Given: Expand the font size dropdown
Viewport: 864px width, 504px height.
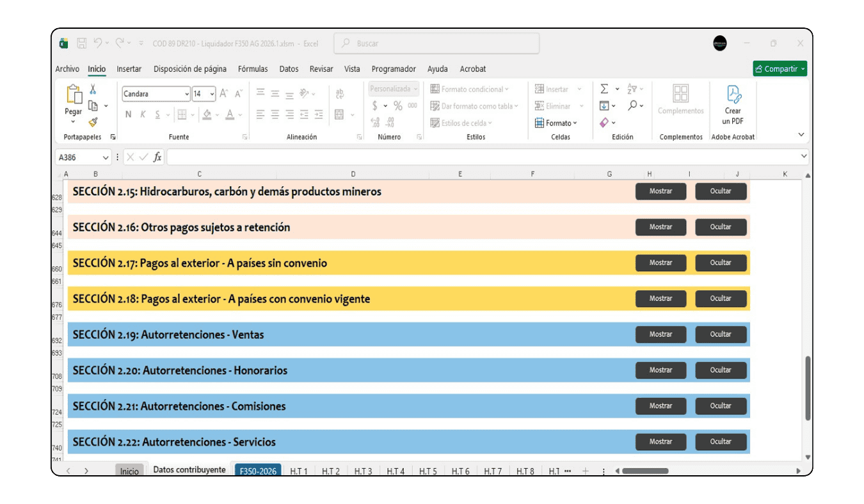Looking at the screenshot, I should [212, 94].
